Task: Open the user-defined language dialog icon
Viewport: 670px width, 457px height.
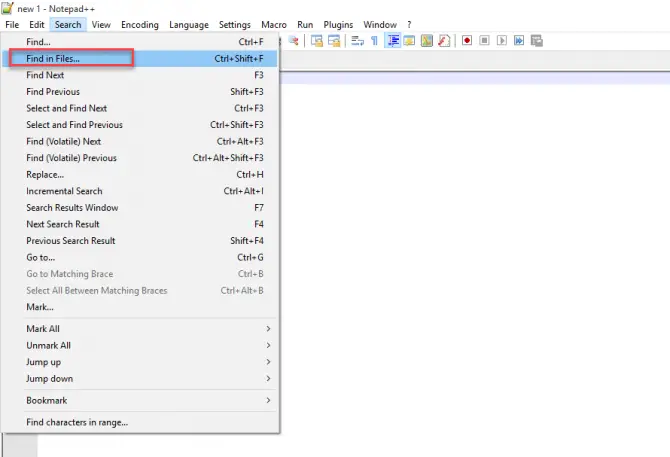Action: (x=409, y=41)
